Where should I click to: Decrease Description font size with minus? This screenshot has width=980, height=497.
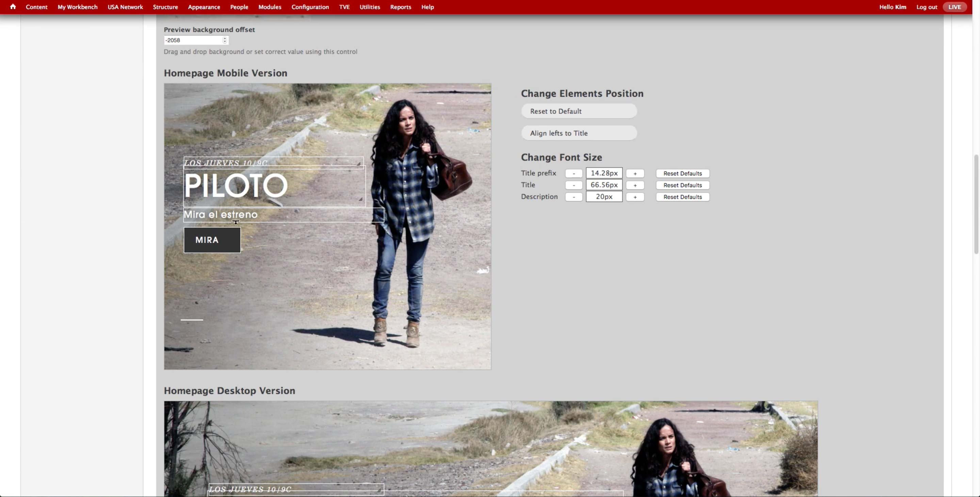(574, 197)
